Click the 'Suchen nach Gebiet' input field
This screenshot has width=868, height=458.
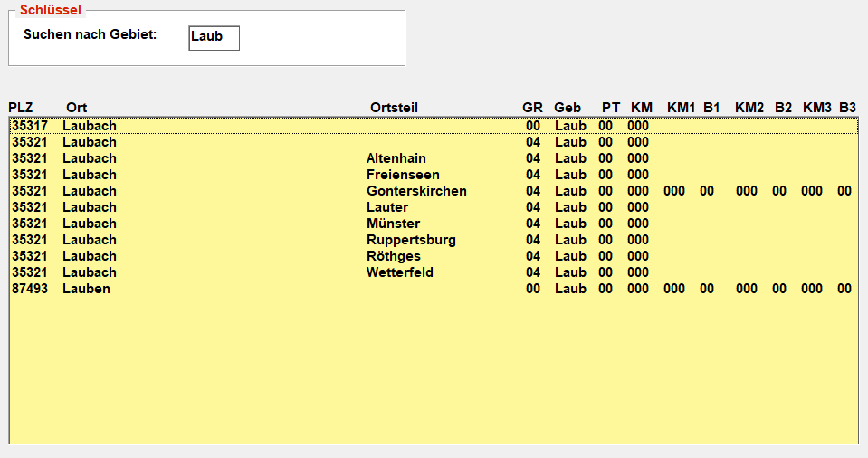click(214, 38)
